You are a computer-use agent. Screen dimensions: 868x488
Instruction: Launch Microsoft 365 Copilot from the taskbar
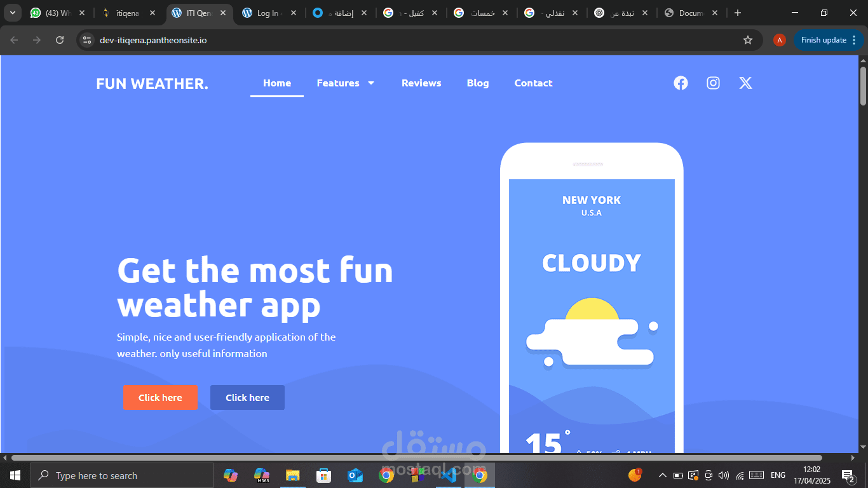(x=261, y=475)
